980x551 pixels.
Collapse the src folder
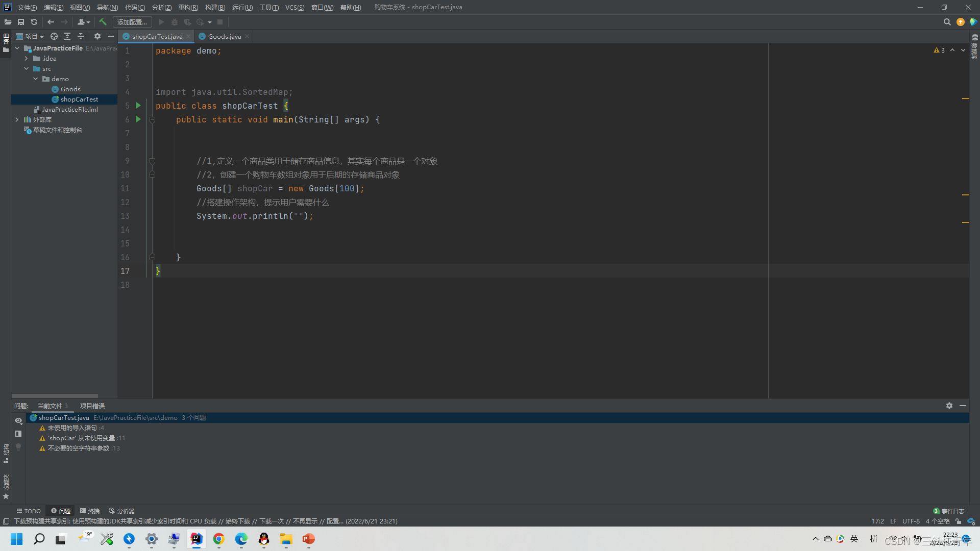[26, 69]
